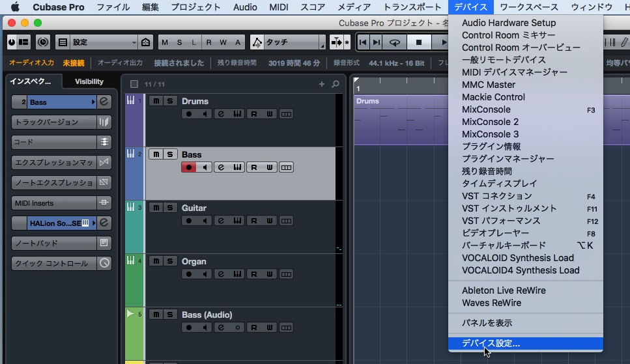The width and height of the screenshot is (630, 364).
Task: Open track list filter icon at 11/11
Action: (134, 84)
